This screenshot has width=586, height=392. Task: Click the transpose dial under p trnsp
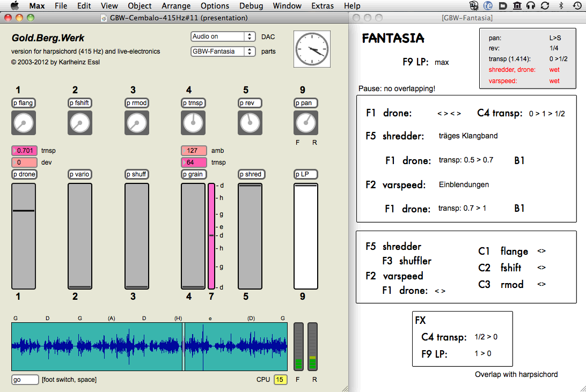[x=193, y=123]
